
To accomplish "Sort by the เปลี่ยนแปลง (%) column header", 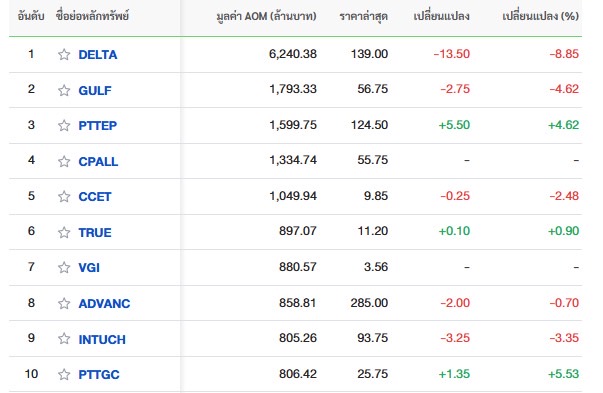I will [x=540, y=16].
